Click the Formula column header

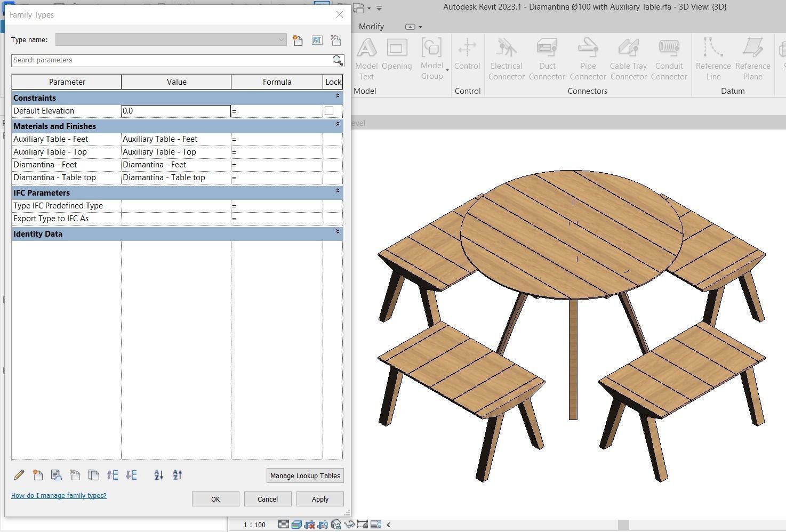coord(277,82)
